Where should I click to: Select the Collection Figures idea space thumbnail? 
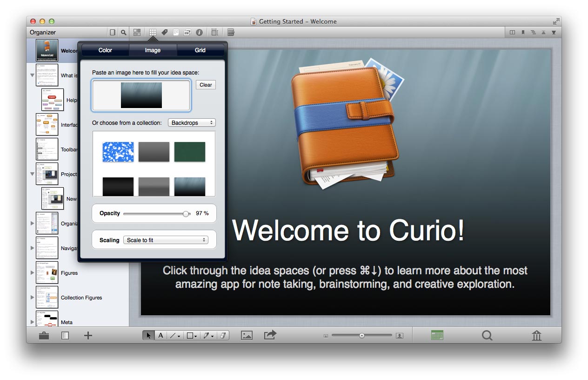pos(47,298)
